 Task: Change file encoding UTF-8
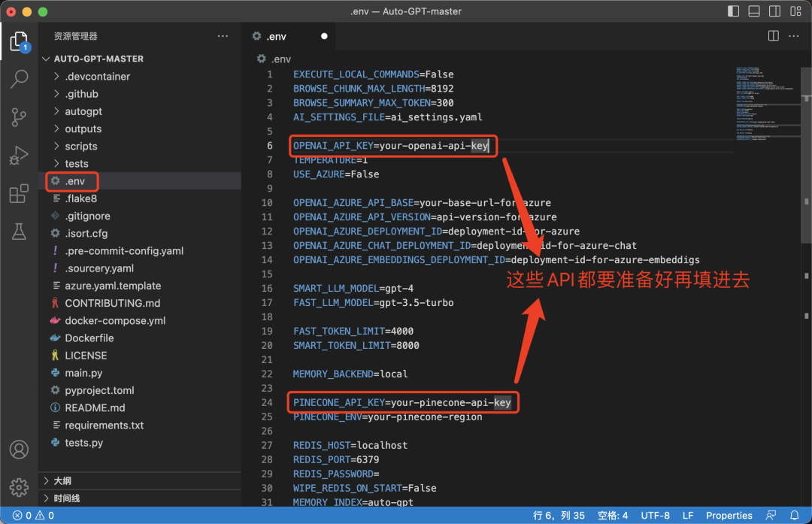pyautogui.click(x=655, y=515)
